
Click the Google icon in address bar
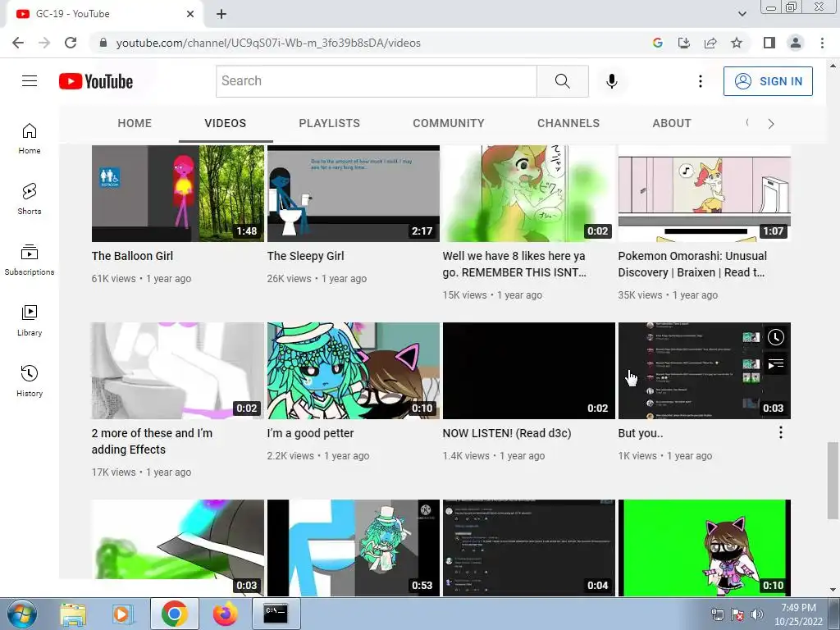[x=657, y=43]
